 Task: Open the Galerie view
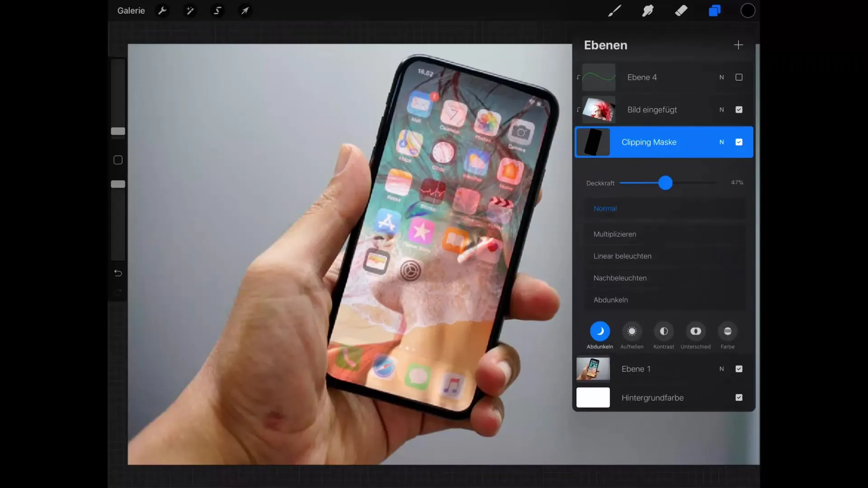pyautogui.click(x=131, y=10)
